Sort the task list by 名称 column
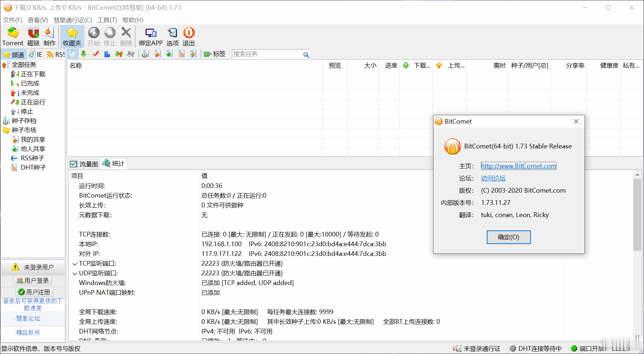The image size is (644, 354). pyautogui.click(x=195, y=65)
